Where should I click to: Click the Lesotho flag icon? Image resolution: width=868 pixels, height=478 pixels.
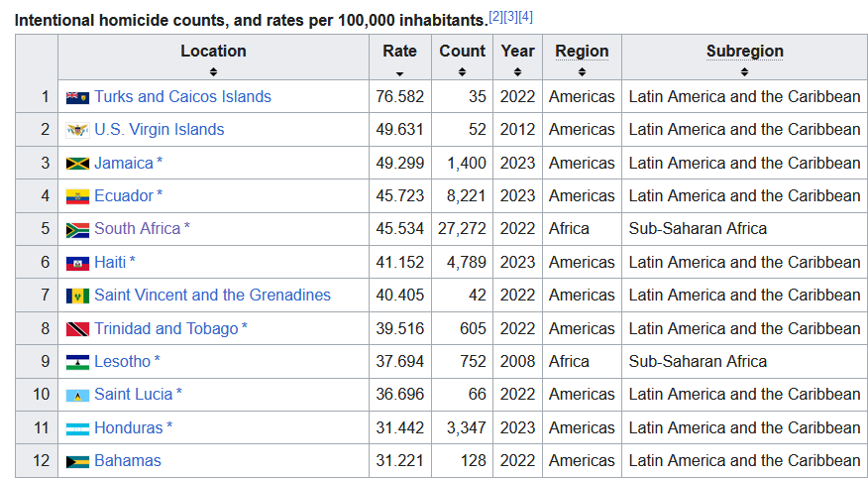[x=77, y=363]
